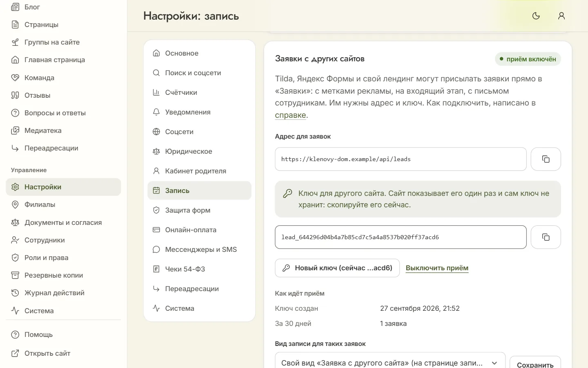The image size is (588, 368).
Task: Click the Выключить приём link
Action: 437,268
